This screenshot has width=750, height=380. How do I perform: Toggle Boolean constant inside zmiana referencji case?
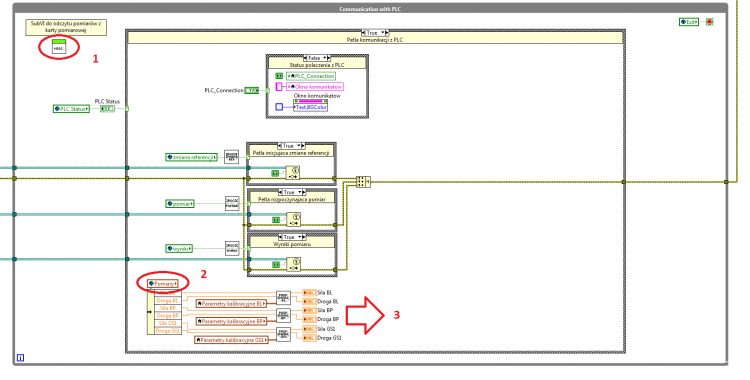[275, 173]
